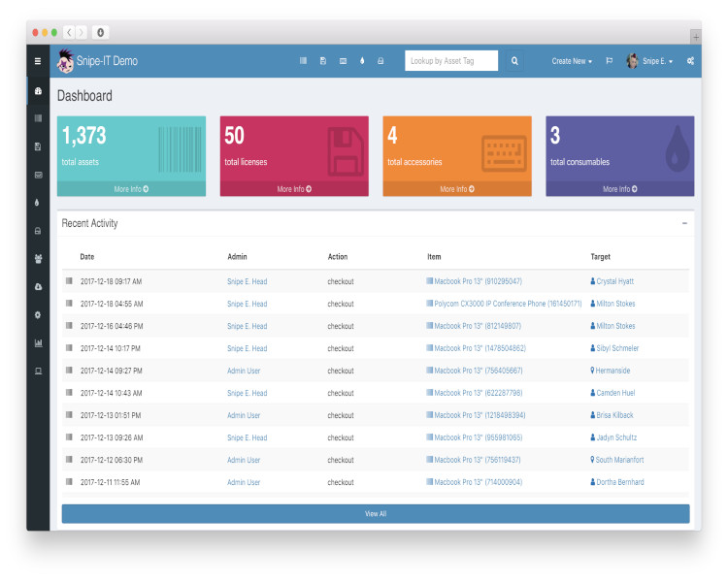Screen dimensions: 728x582
Task: Open Import via sidebar cloud icon
Action: pos(38,287)
